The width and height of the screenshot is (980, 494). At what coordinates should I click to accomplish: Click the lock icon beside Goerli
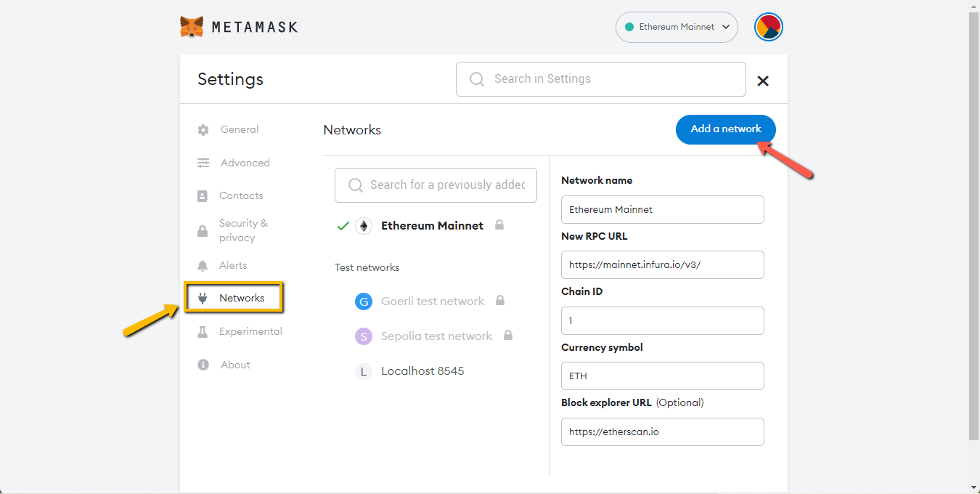coord(500,300)
